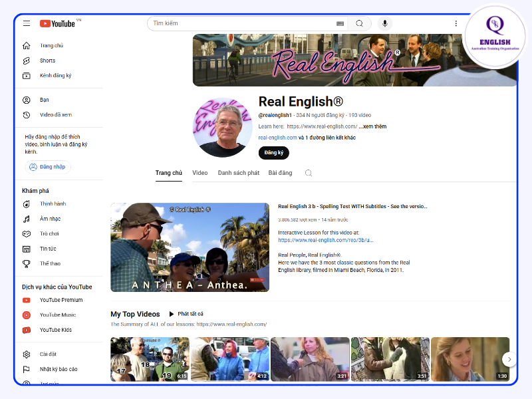The height and width of the screenshot is (399, 532).
Task: Open the three-dot settings menu
Action: tap(456, 23)
